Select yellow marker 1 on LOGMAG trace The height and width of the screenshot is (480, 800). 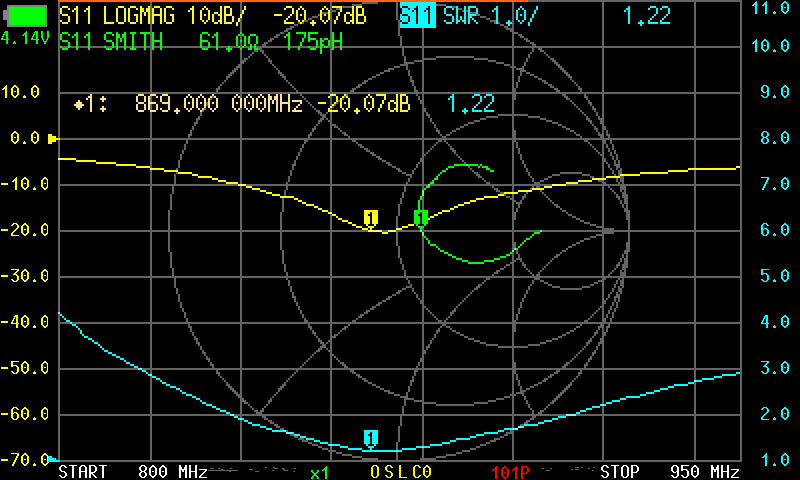coord(371,219)
